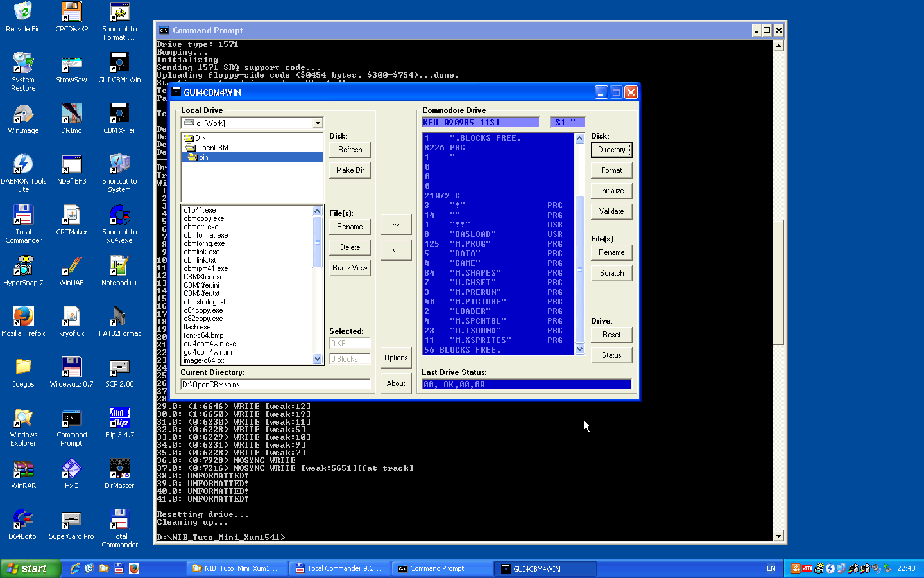This screenshot has height=578, width=924.
Task: Open CPCDiskXP desktop icon
Action: 71,17
